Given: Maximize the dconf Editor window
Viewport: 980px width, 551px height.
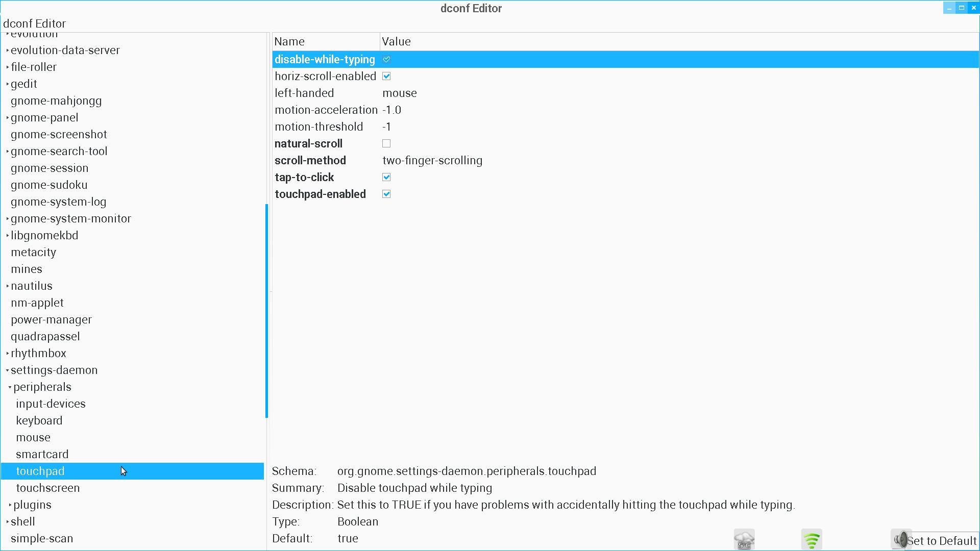Looking at the screenshot, I should pos(962,8).
